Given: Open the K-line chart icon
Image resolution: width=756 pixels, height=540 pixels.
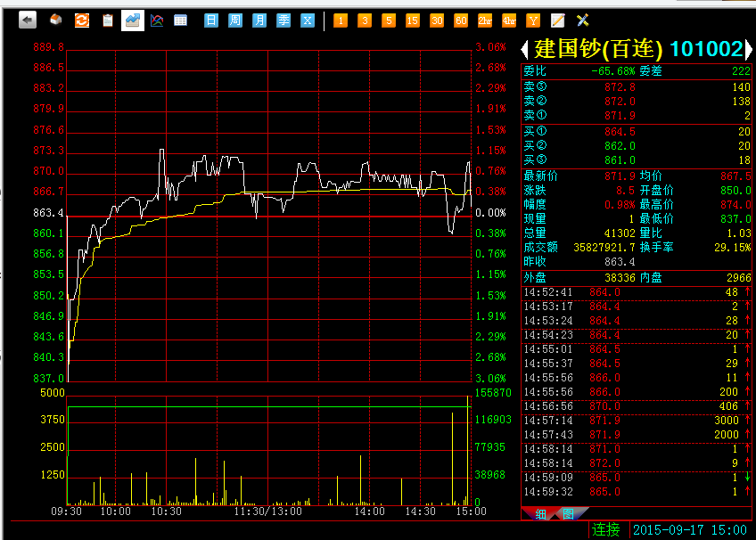Looking at the screenshot, I should click(x=157, y=20).
